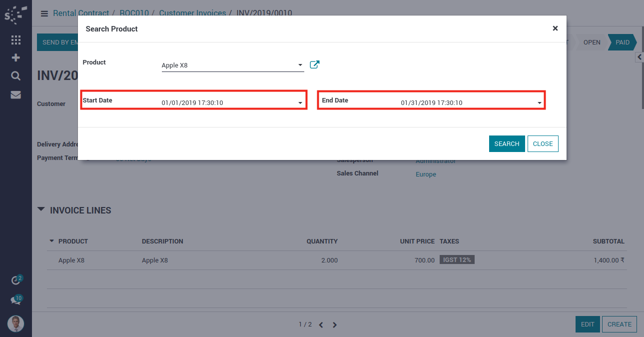This screenshot has height=337, width=644.
Task: Click the external link icon beside Product
Action: tap(314, 64)
